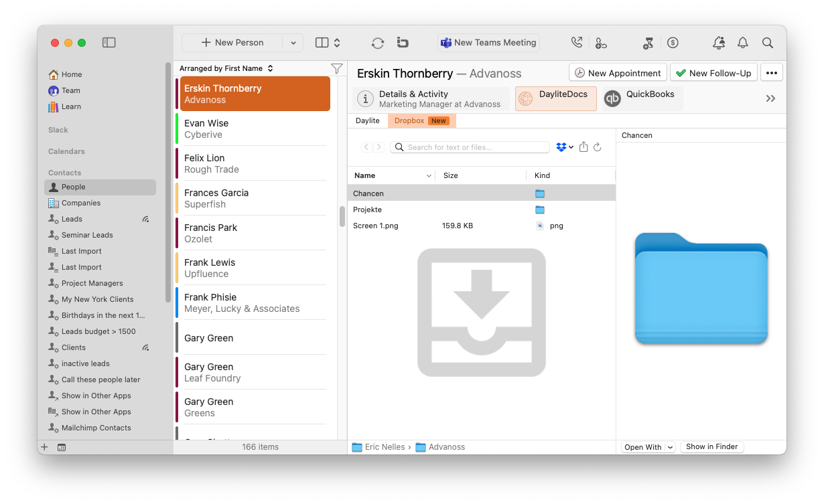
Task: Open the Name column sort chevron
Action: [429, 175]
